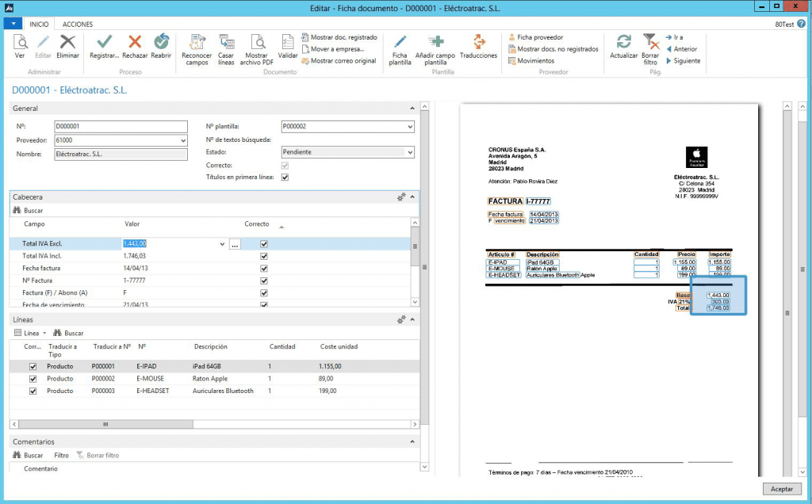Viewport: 812px width, 504px height.
Task: Click Buscar in Líneas toolbar
Action: click(68, 334)
